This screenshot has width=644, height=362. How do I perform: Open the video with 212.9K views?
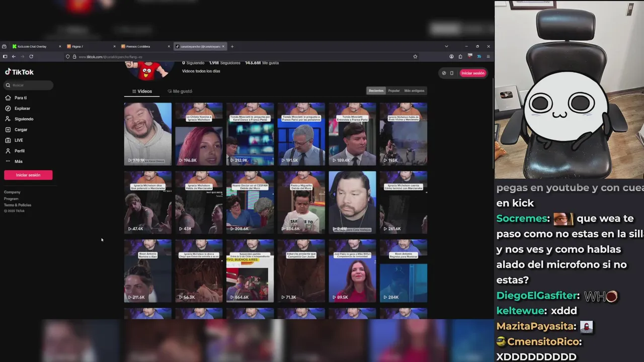tap(250, 134)
